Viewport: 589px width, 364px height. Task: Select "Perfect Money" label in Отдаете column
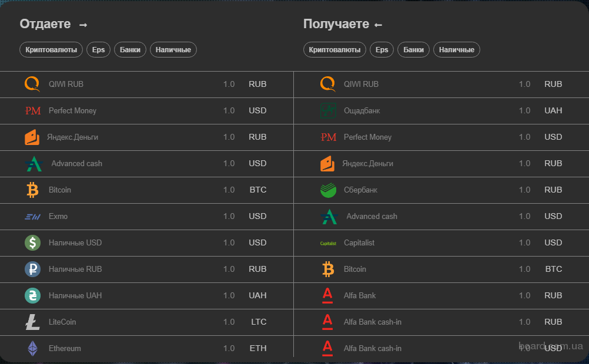tap(72, 111)
